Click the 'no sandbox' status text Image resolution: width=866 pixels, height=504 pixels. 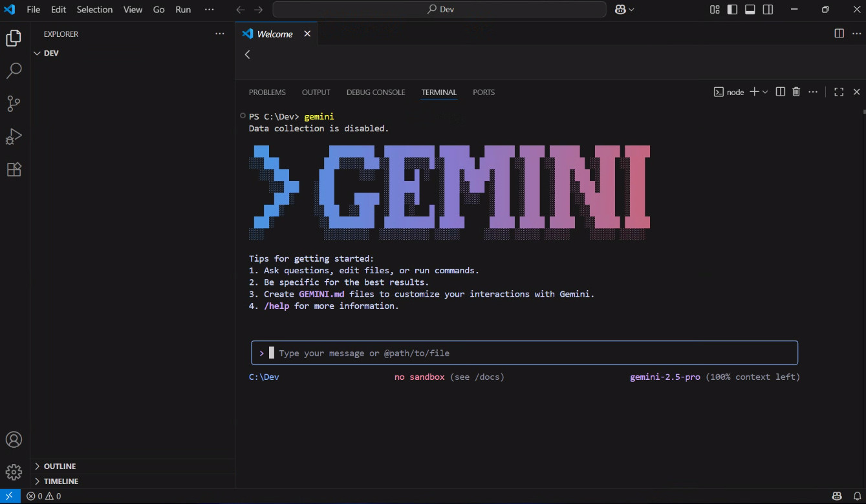420,377
